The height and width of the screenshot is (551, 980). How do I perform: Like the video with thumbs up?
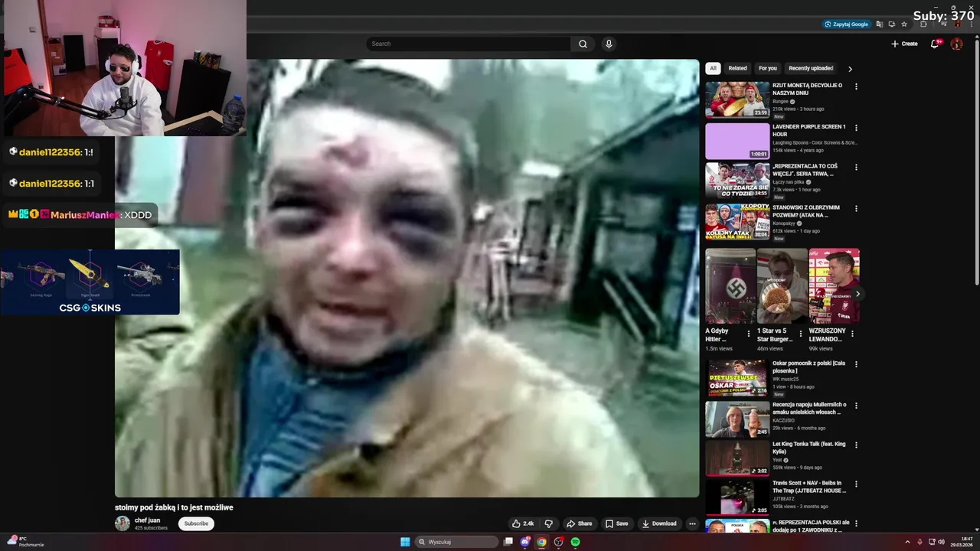[523, 523]
